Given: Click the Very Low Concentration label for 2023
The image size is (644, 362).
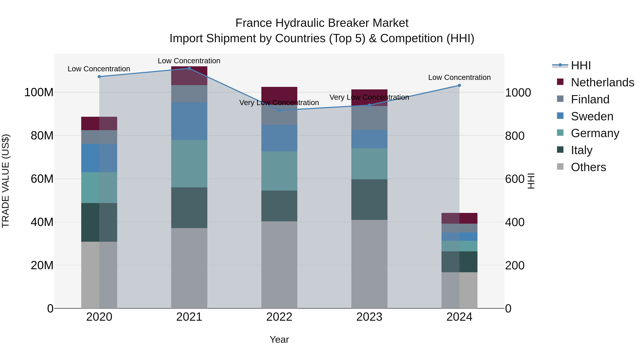Looking at the screenshot, I should point(369,97).
